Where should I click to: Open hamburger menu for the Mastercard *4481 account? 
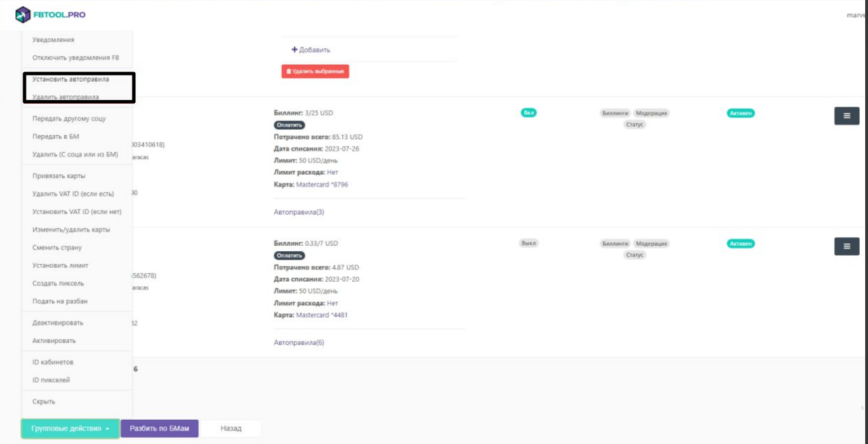point(847,246)
